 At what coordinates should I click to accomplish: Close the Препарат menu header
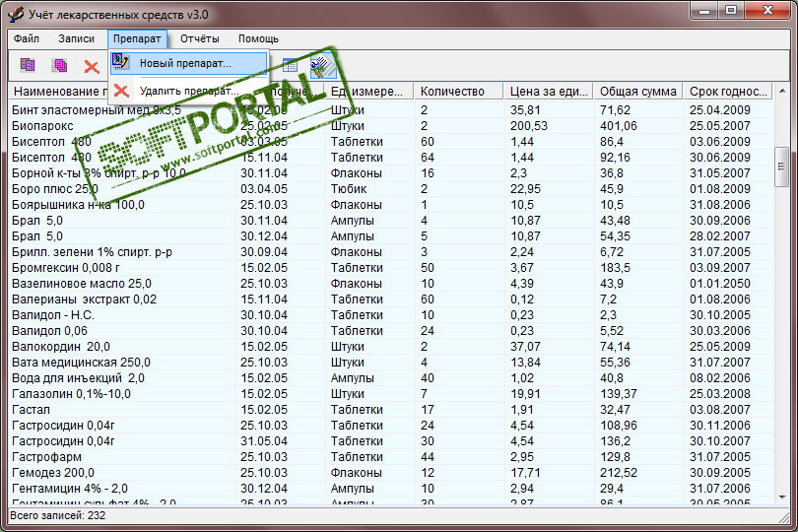tap(137, 38)
